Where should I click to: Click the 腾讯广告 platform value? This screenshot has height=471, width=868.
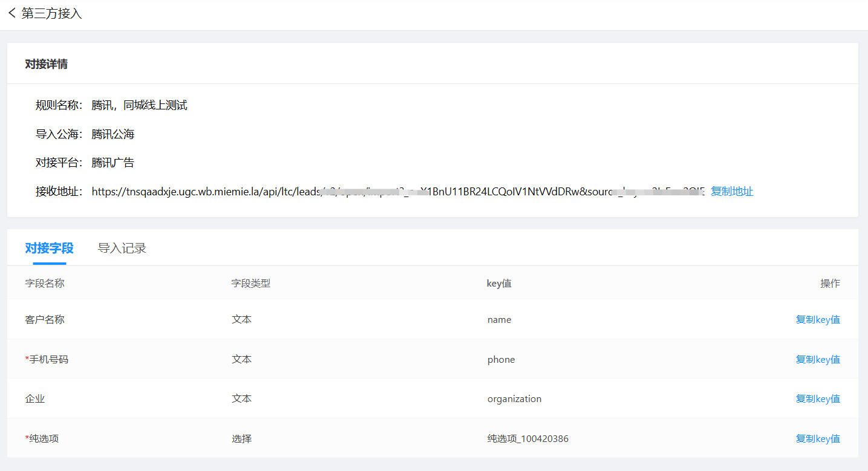coord(113,163)
